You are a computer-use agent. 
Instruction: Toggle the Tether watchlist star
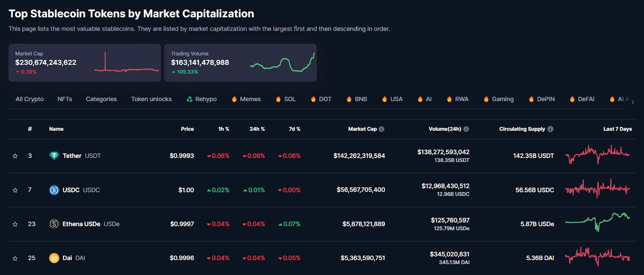tap(15, 156)
